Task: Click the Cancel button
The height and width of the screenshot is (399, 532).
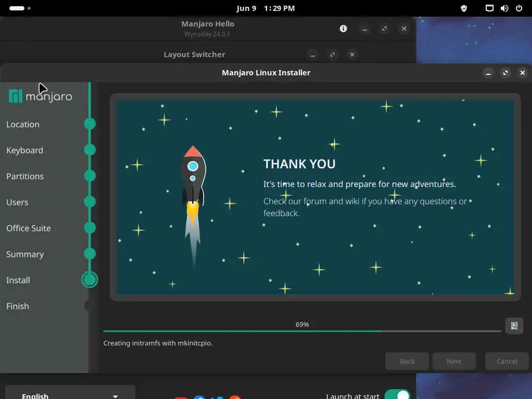Action: pos(507,362)
